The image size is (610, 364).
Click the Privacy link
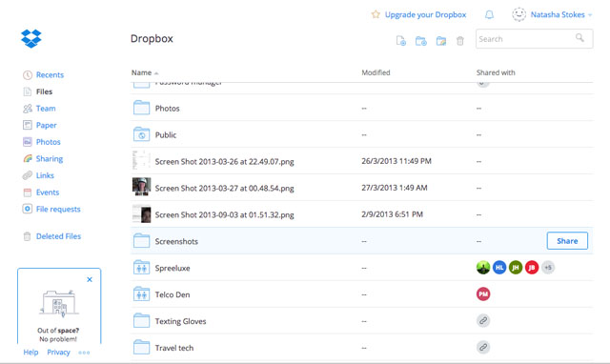(x=58, y=352)
